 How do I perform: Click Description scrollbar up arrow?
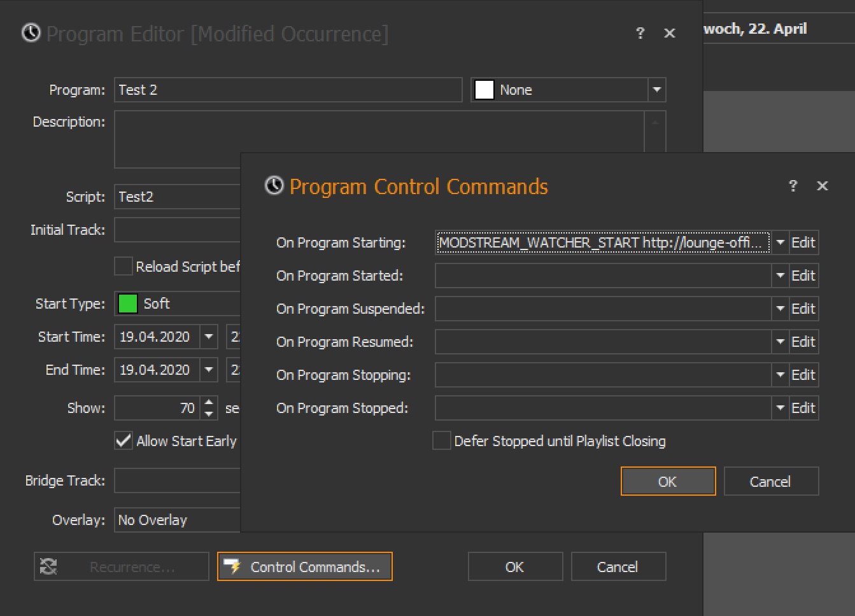pos(655,122)
